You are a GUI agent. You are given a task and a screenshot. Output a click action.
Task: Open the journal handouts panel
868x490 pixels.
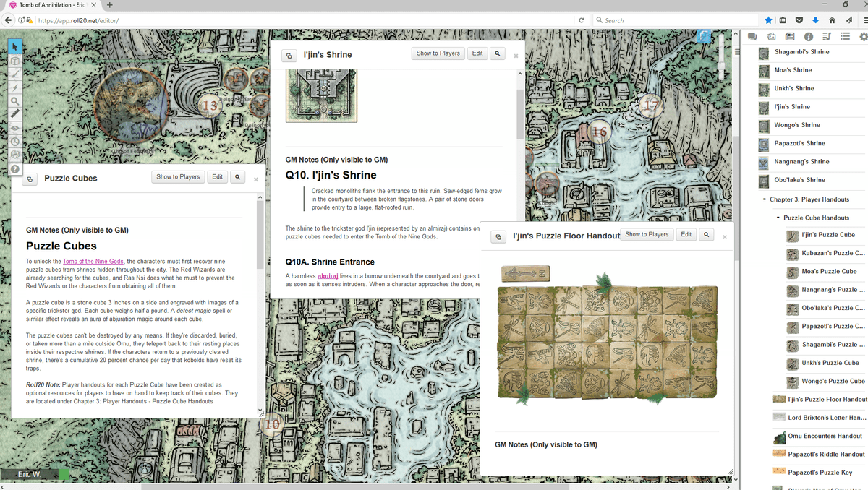(x=791, y=36)
